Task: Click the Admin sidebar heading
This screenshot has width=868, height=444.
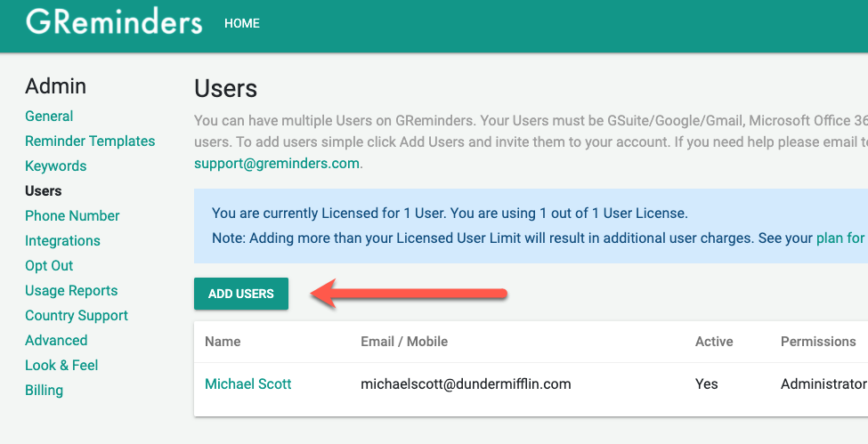Action: pyautogui.click(x=55, y=86)
